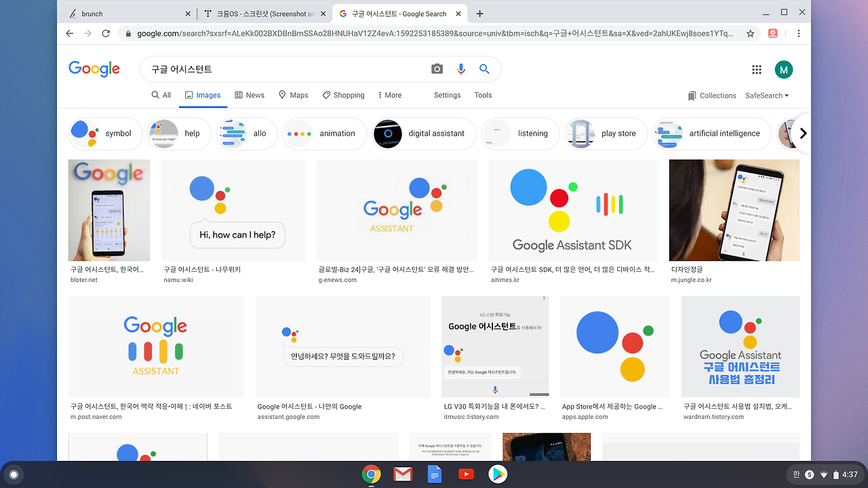
Task: Open the g-enews.com Google Assistant logo image
Action: coord(397,210)
